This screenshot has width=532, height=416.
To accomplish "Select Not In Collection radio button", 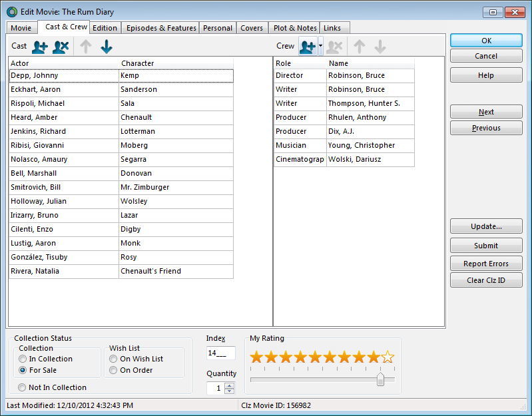I will [x=22, y=387].
